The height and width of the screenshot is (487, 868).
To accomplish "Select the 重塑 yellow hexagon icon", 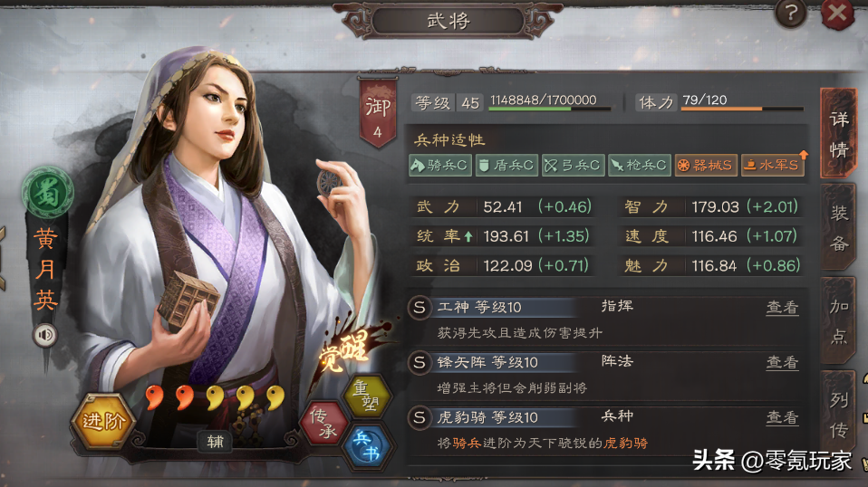I will click(368, 396).
